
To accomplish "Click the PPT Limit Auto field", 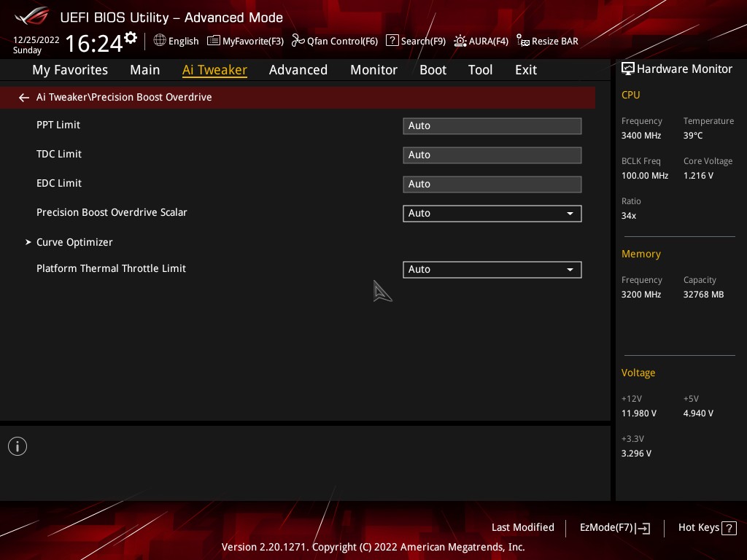I will [492, 125].
